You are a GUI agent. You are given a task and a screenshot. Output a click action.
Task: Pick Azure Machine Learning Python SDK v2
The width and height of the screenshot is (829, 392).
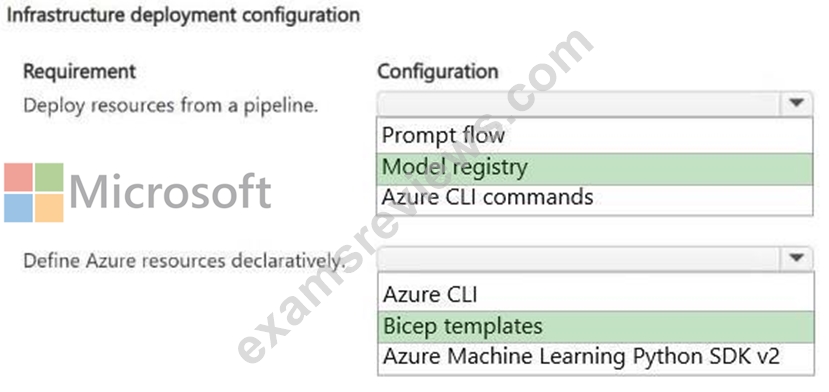pos(595,358)
